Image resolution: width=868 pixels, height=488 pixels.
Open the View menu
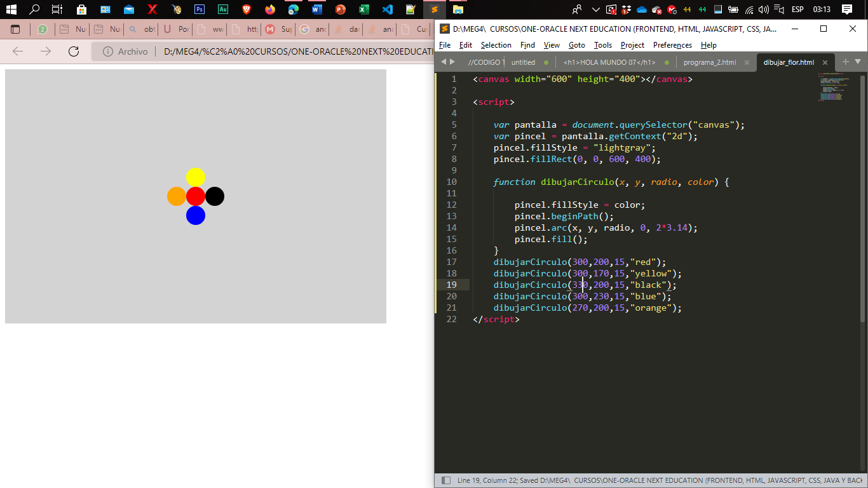tap(552, 45)
